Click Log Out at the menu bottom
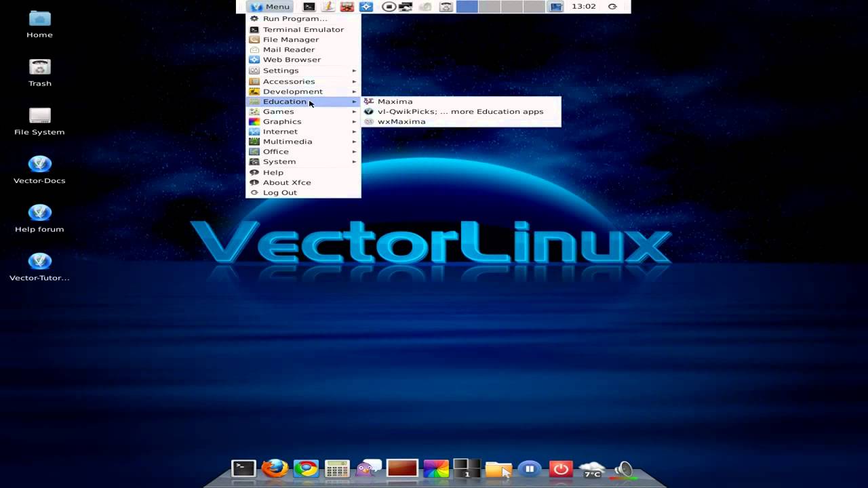This screenshot has width=868, height=488. pyautogui.click(x=279, y=192)
